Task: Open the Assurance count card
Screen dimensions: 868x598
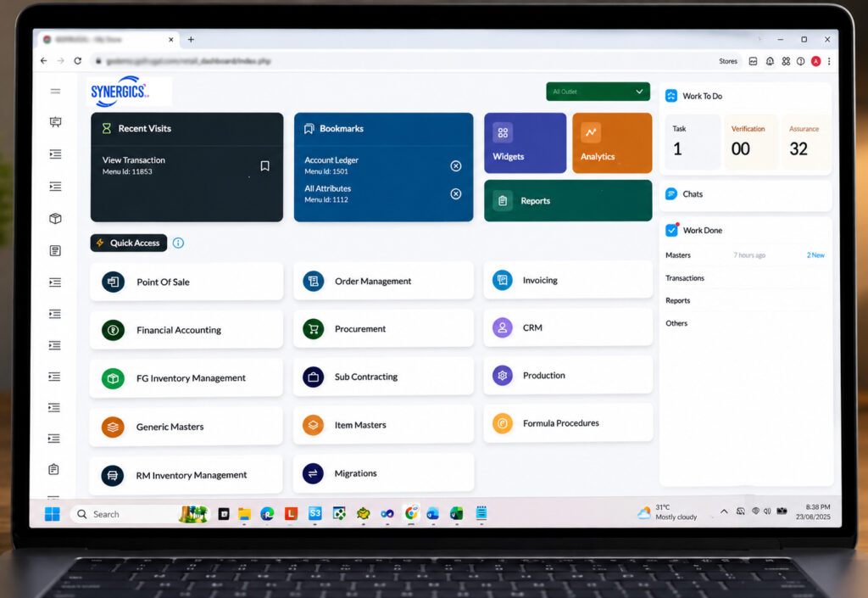Action: tap(805, 142)
